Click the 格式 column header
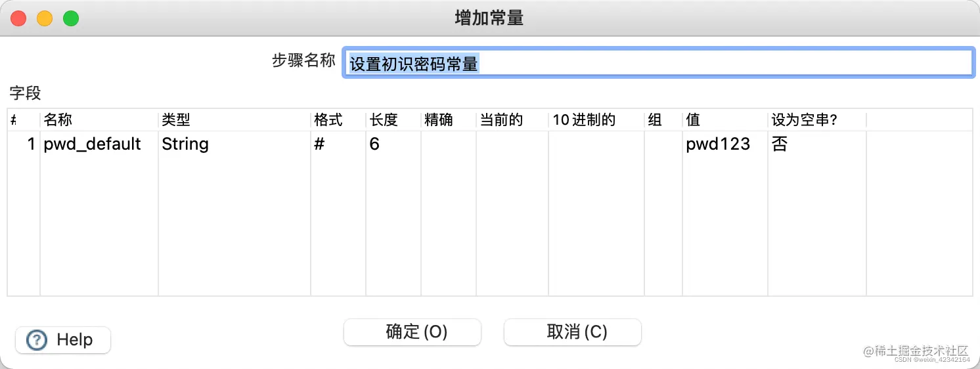Screen dimensions: 980x369 tap(338, 120)
